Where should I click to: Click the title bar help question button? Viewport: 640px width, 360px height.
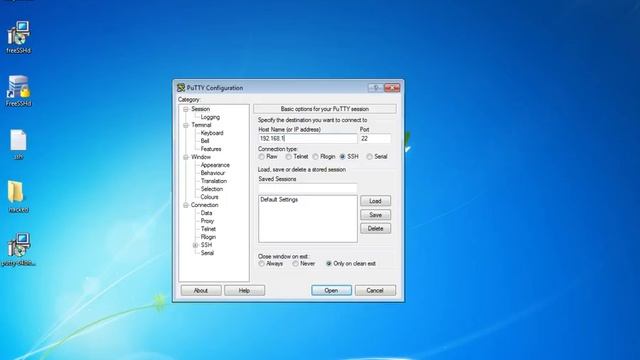coord(375,88)
